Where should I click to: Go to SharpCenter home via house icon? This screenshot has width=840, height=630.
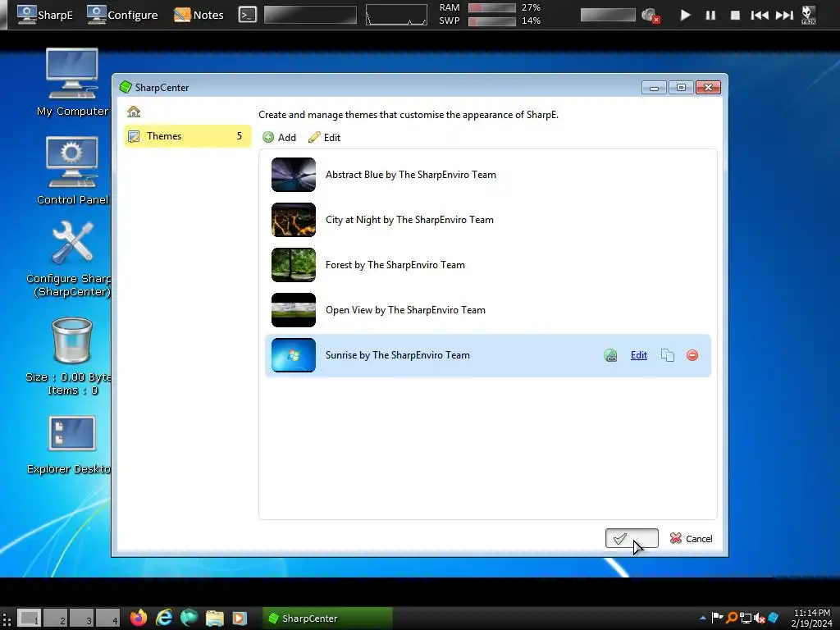point(134,112)
